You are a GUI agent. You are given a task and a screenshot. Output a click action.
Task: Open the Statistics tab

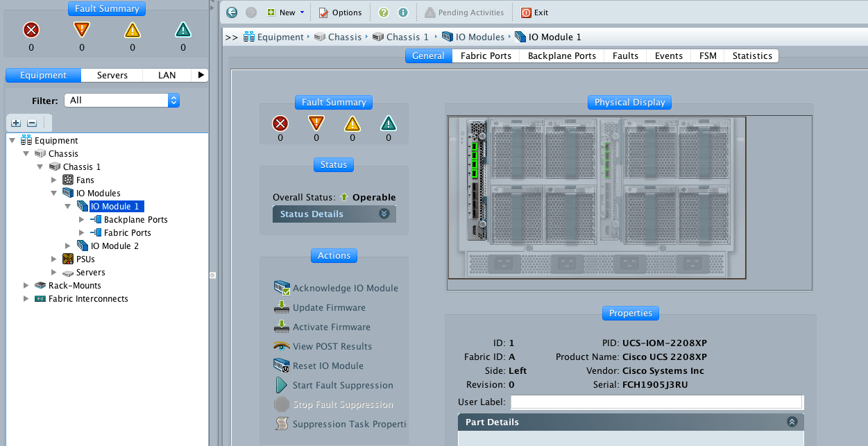click(752, 56)
